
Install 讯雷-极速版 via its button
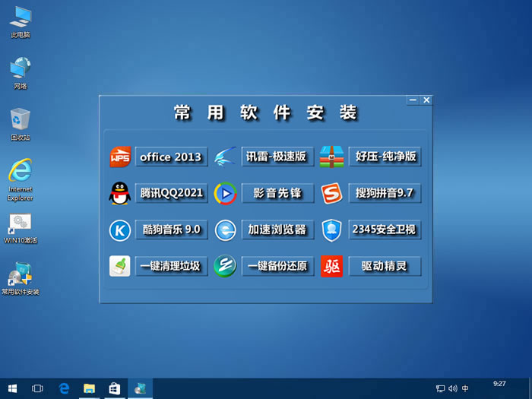pyautogui.click(x=277, y=157)
